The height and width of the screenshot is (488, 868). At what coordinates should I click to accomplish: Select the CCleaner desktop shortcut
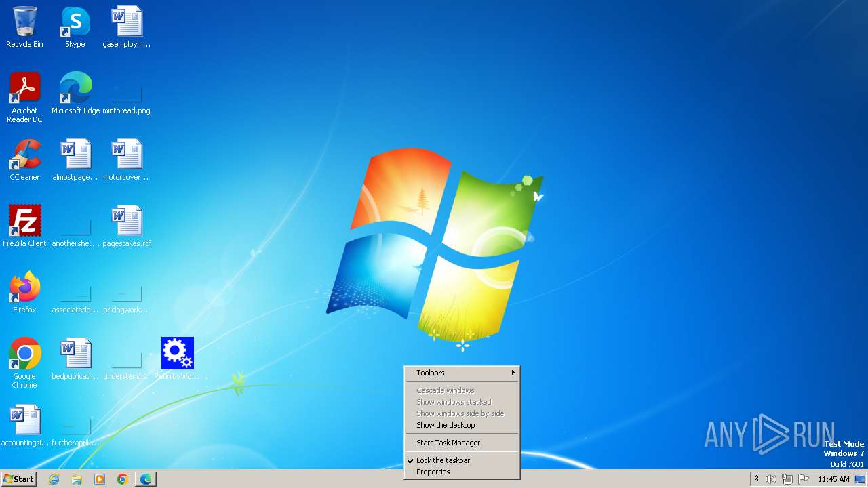tap(24, 160)
